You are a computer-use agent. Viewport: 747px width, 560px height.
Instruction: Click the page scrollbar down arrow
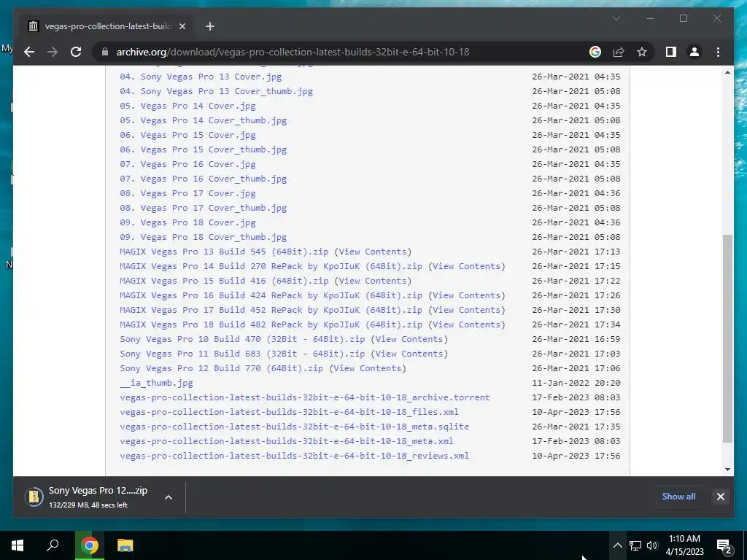point(727,470)
